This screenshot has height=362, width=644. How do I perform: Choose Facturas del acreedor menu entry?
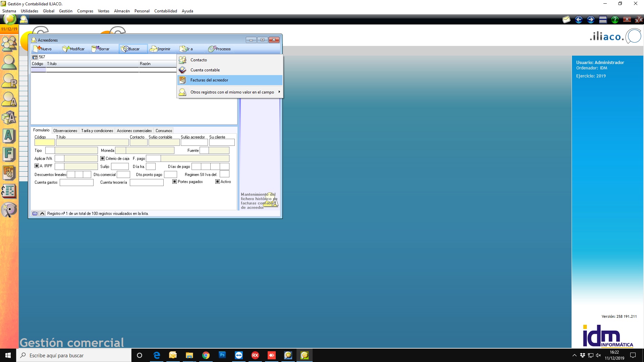(x=230, y=80)
